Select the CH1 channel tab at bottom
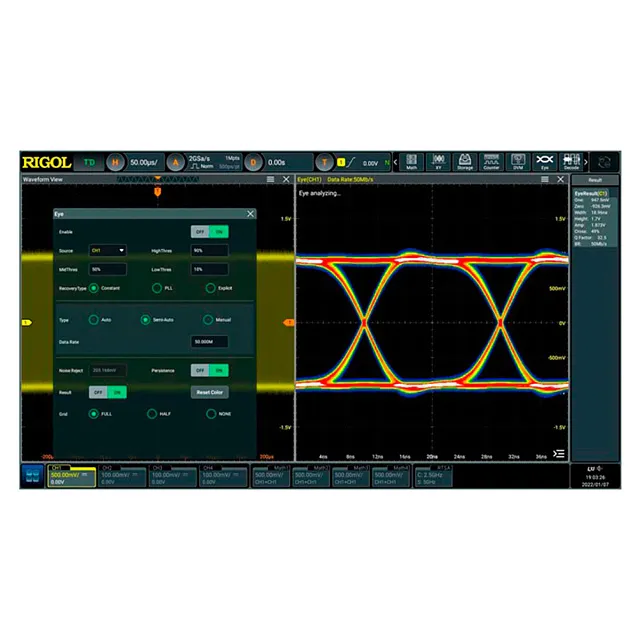Viewport: 640px width, 640px height. click(71, 473)
